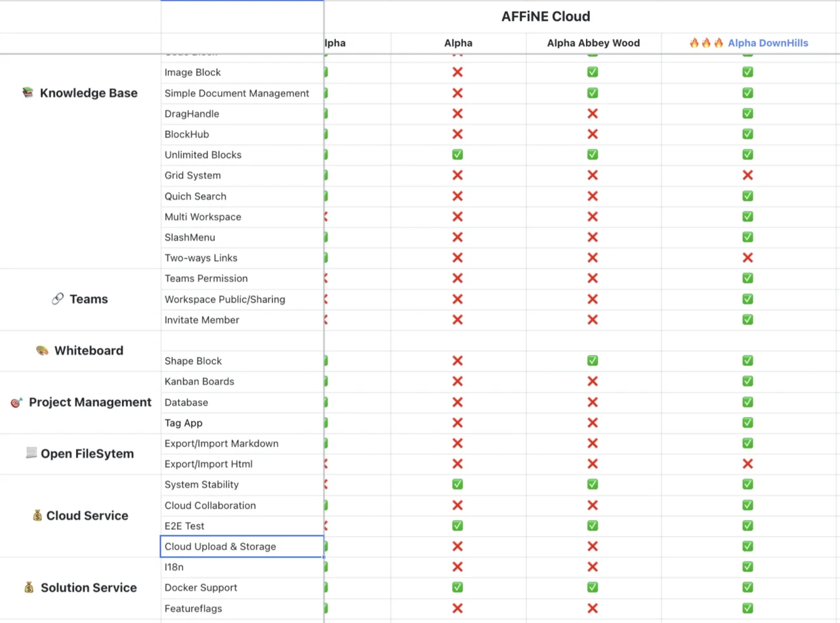840x623 pixels.
Task: Select the Whiteboard category cell
Action: [x=80, y=351]
